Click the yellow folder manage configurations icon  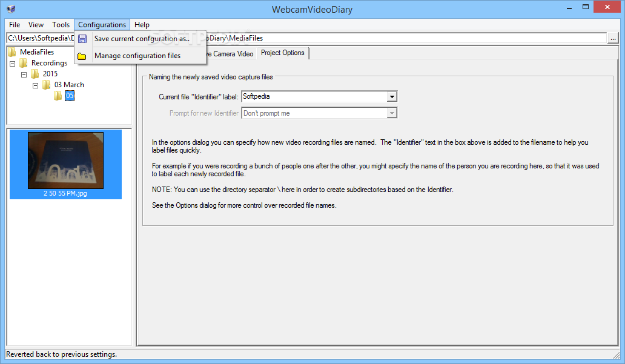tap(82, 56)
